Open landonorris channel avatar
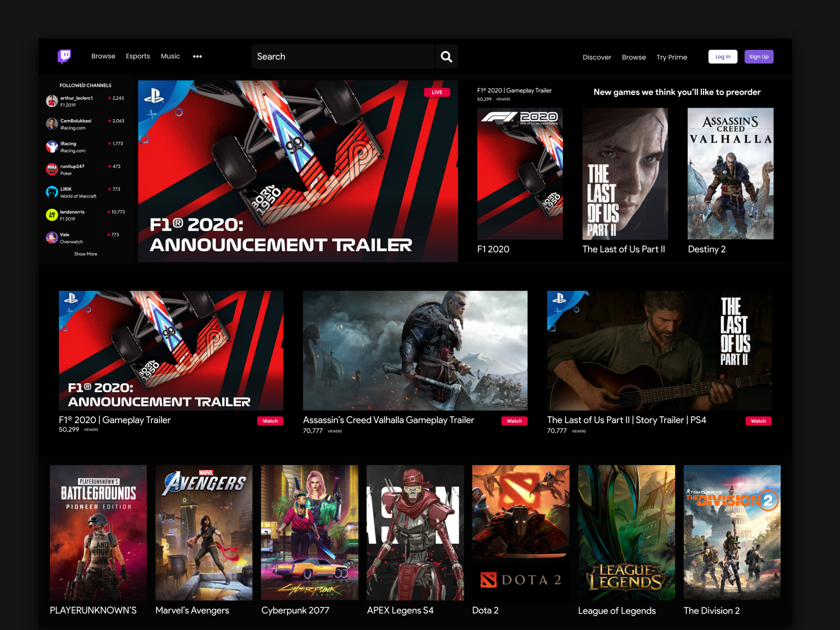The image size is (840, 630). coord(52,215)
